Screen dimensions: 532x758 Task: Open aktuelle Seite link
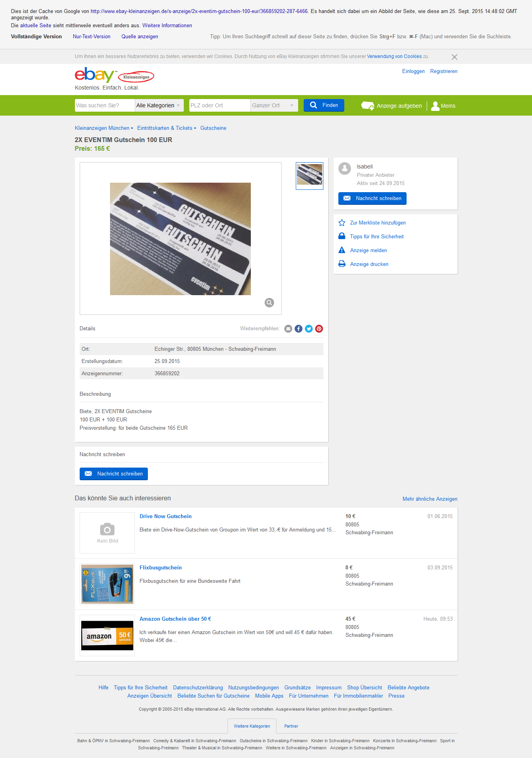(35, 26)
